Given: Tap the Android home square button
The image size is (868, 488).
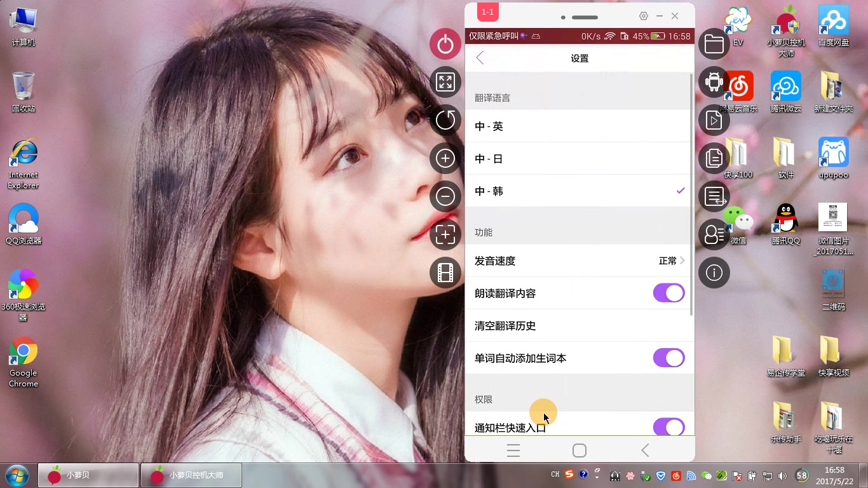Looking at the screenshot, I should (x=580, y=451).
